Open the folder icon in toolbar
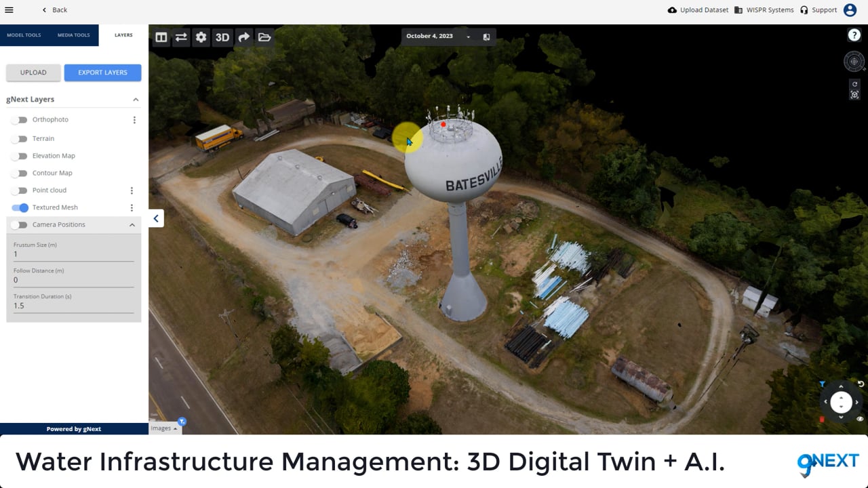The height and width of the screenshot is (488, 868). tap(264, 37)
